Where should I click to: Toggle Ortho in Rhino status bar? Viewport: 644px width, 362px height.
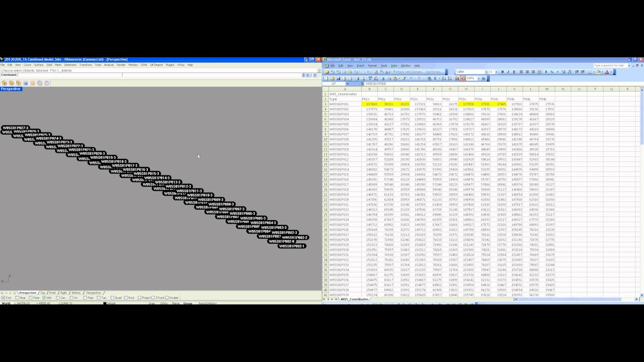click(x=164, y=303)
